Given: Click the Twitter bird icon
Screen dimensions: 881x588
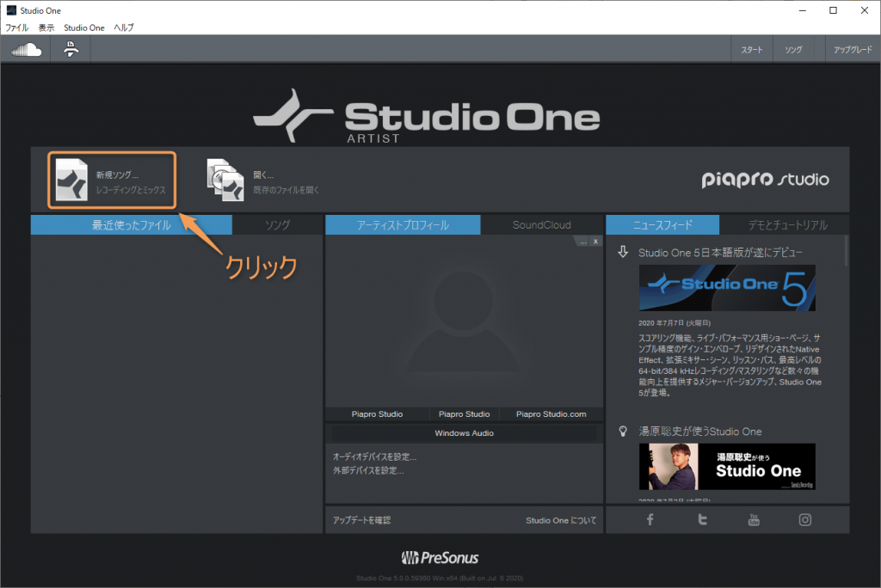Looking at the screenshot, I should 701,519.
